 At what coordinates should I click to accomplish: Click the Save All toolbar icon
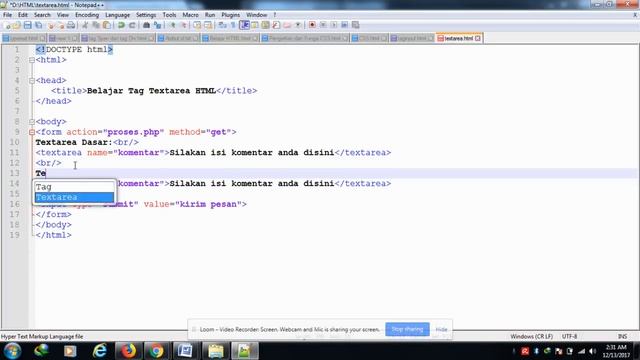[x=38, y=25]
